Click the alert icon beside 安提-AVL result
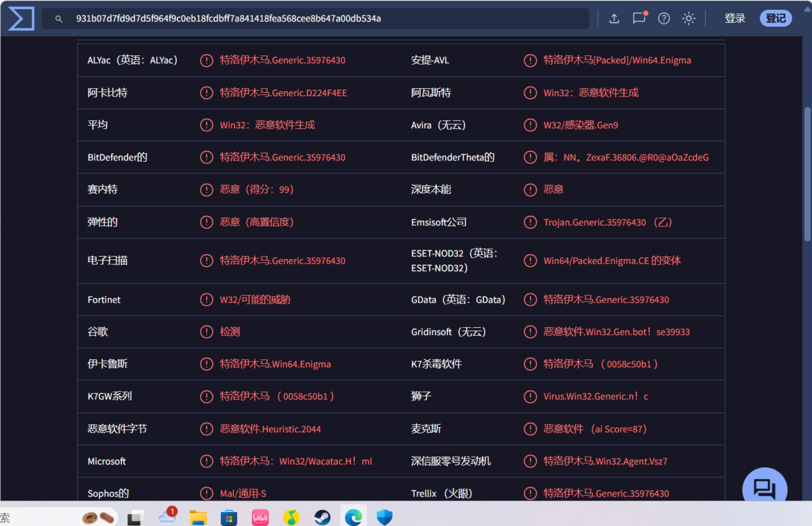 (530, 60)
